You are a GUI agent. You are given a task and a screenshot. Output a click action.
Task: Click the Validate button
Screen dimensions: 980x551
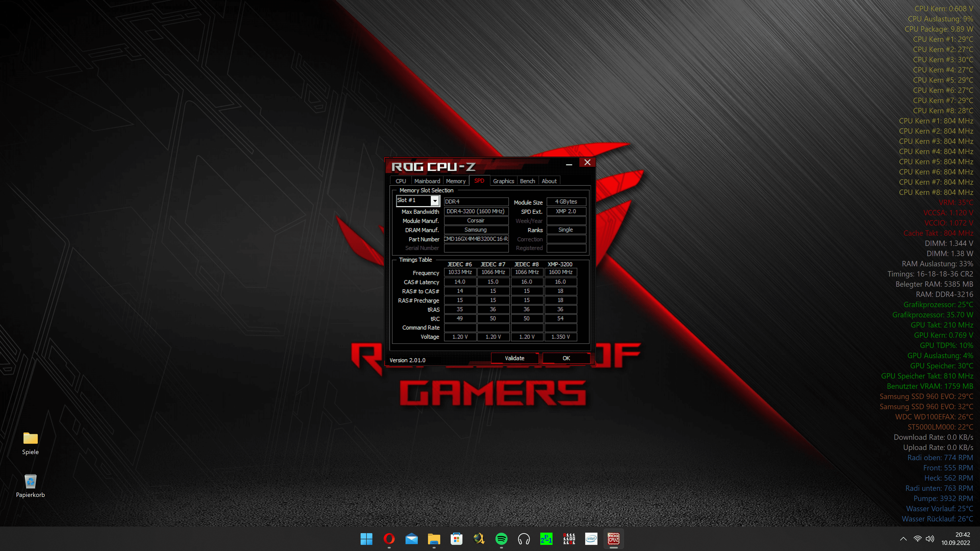(514, 358)
